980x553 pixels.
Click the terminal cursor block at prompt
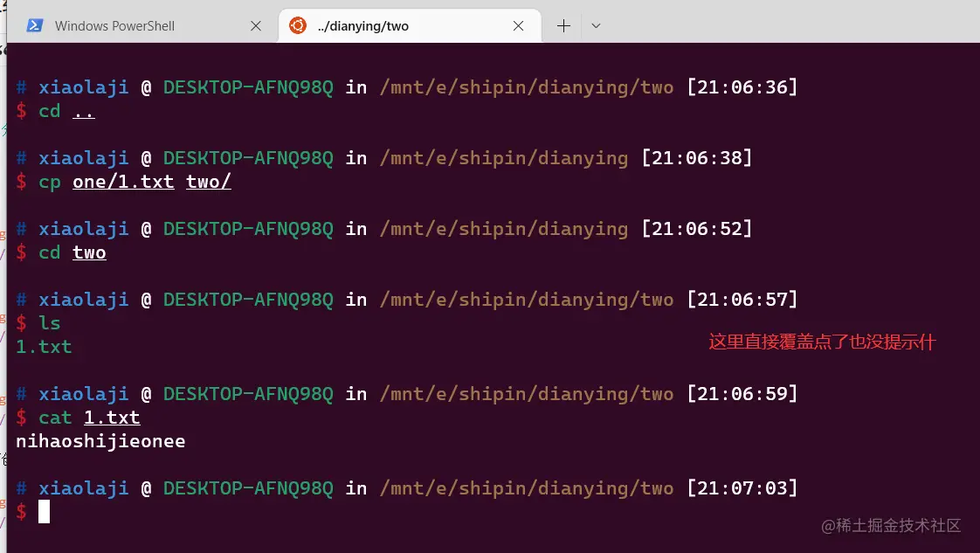pos(44,512)
